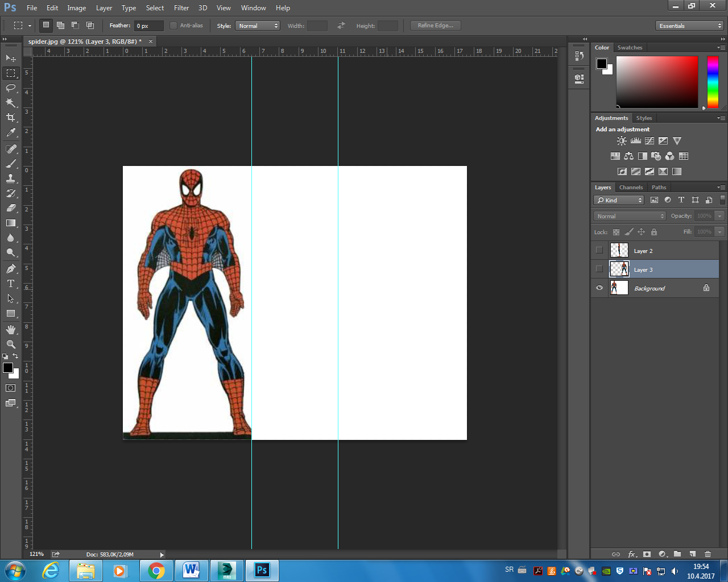Select the Eyedropper tool
This screenshot has height=582, width=728.
tap(11, 132)
